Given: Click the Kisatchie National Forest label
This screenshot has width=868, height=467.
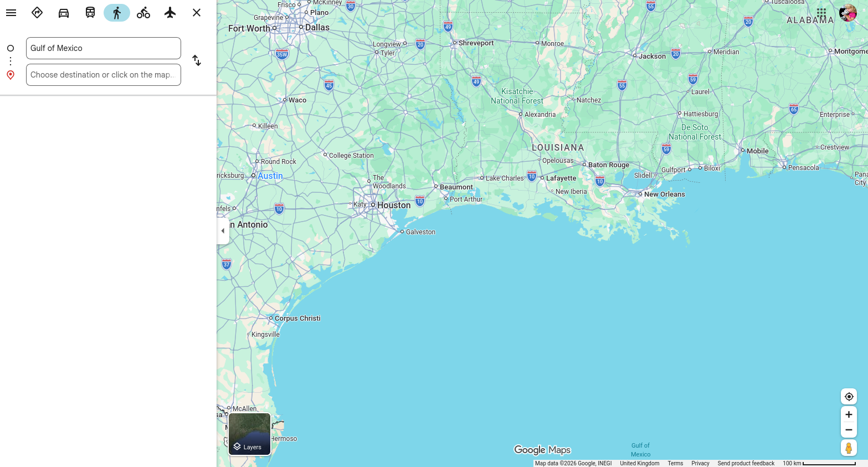Looking at the screenshot, I should (x=517, y=96).
